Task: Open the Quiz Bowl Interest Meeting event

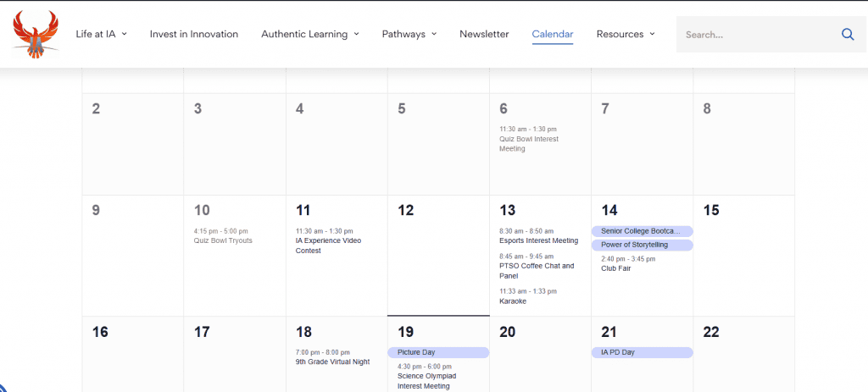Action: tap(529, 144)
